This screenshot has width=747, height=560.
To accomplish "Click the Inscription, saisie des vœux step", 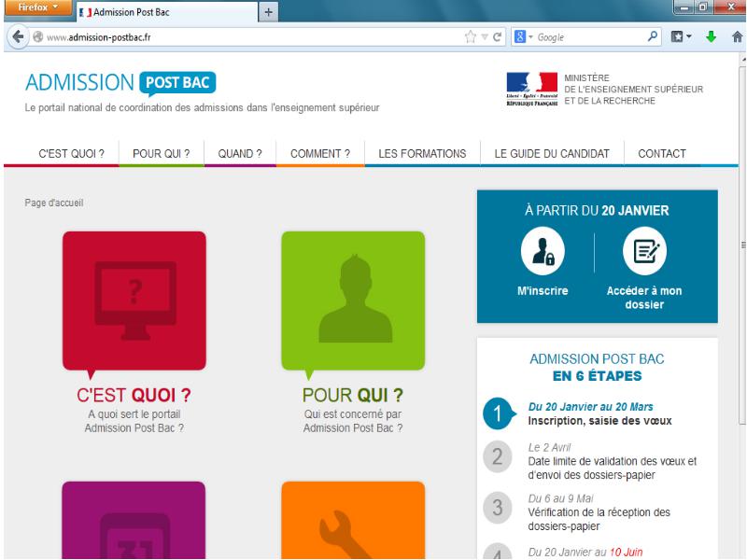I will [599, 421].
